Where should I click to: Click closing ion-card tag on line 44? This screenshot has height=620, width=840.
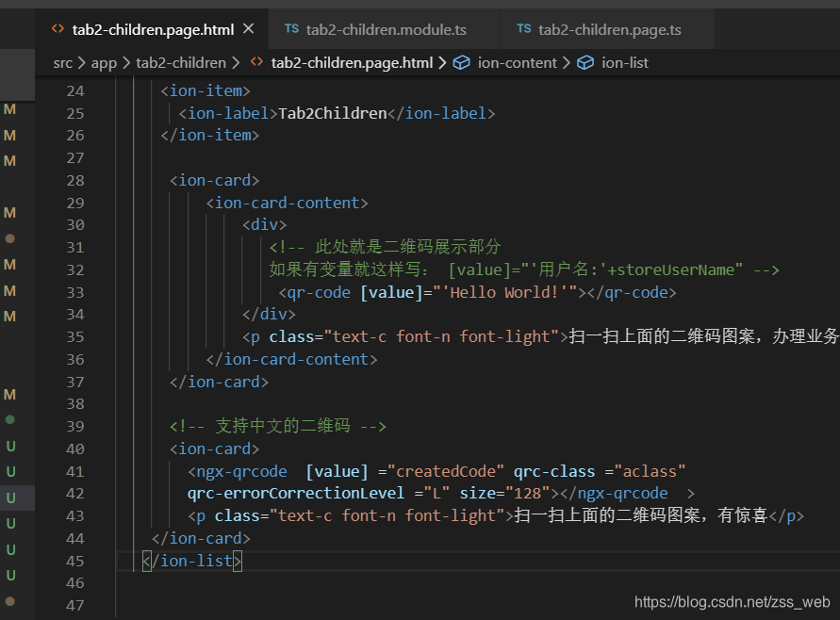click(x=201, y=539)
